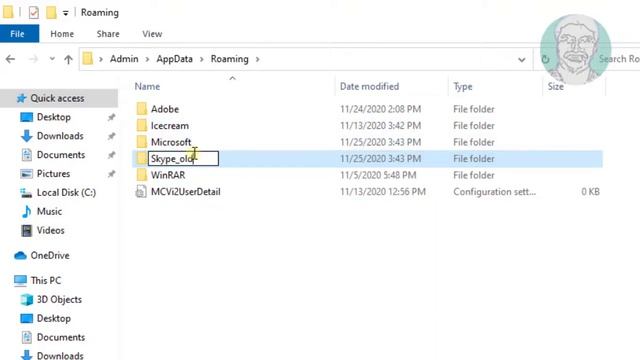Sort files by Date modified column

pos(369,87)
